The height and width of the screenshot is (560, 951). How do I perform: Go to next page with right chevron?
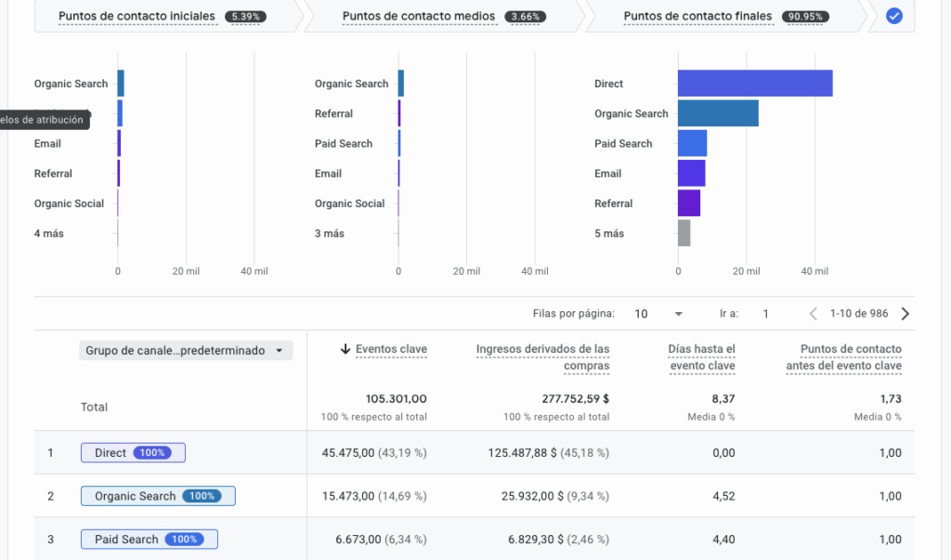905,314
